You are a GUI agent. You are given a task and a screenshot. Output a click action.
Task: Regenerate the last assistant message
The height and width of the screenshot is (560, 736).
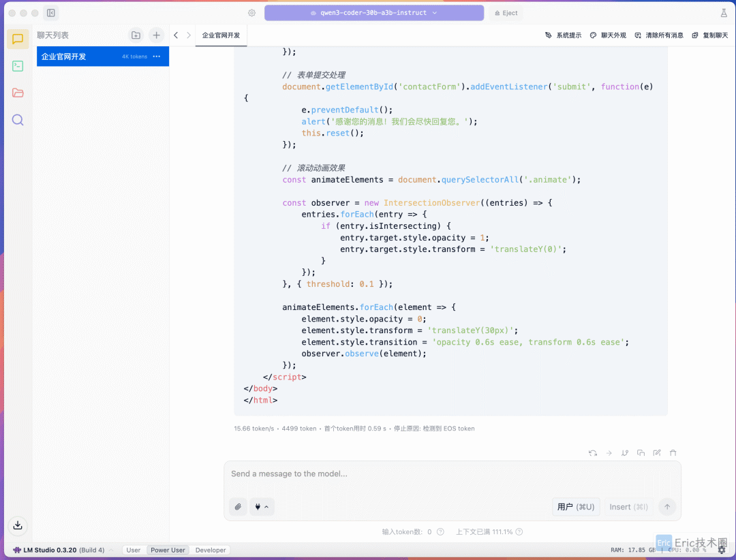click(x=593, y=453)
